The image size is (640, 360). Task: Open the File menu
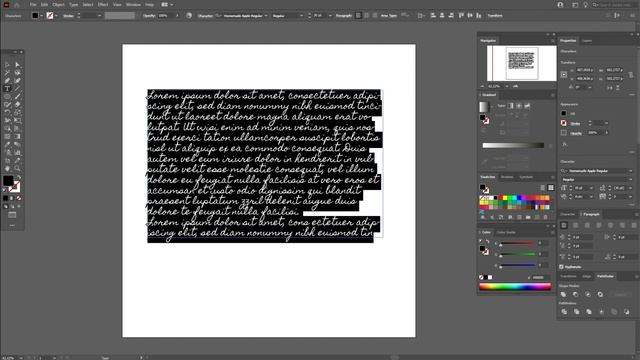click(33, 4)
